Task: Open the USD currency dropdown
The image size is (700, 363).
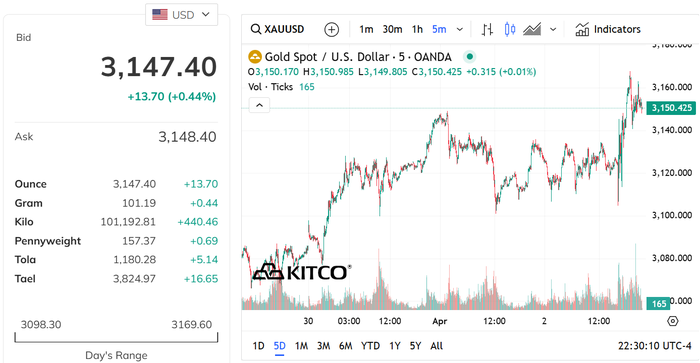Action: point(181,15)
